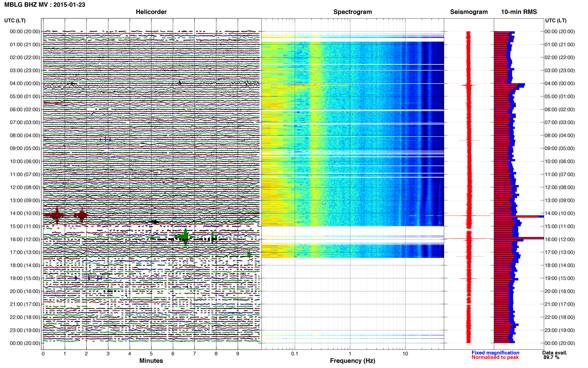588x368 pixels.
Task: Select the "Helicorder" panel heading
Action: (151, 12)
